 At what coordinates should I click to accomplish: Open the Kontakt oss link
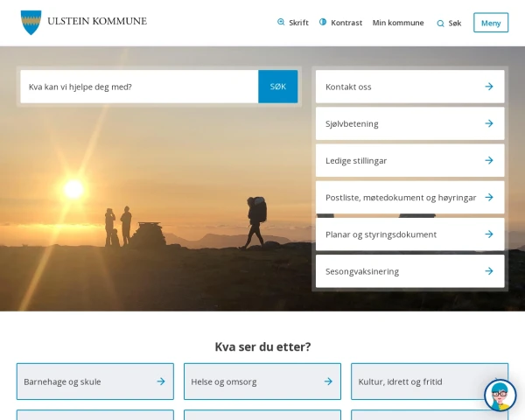409,87
